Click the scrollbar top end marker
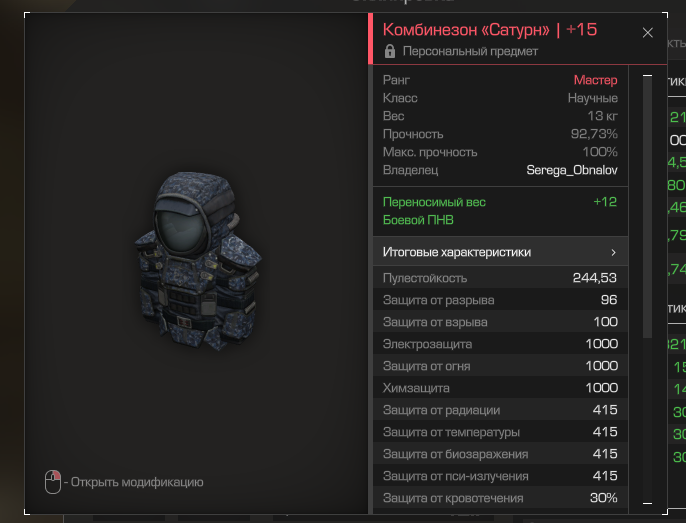This screenshot has height=523, width=686. pos(648,76)
